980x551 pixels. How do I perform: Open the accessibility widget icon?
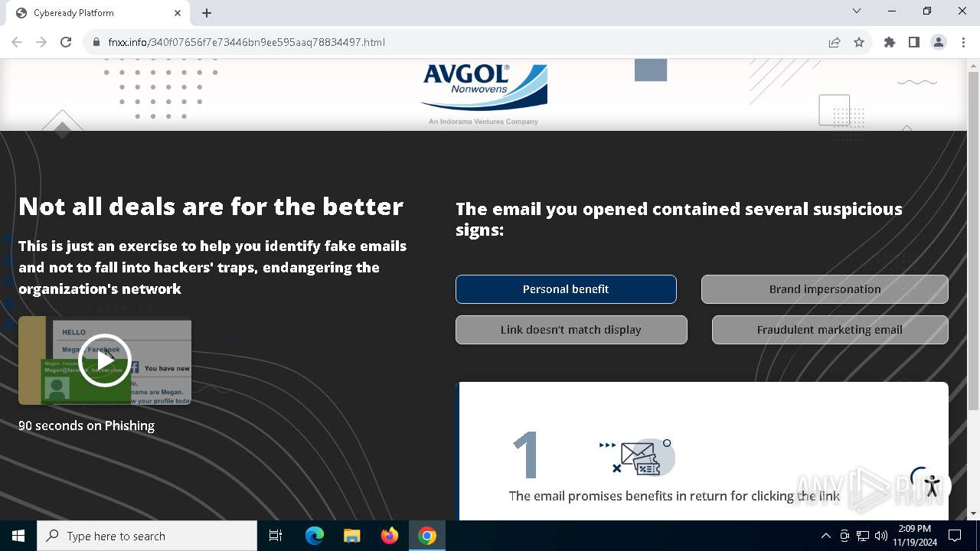point(932,486)
